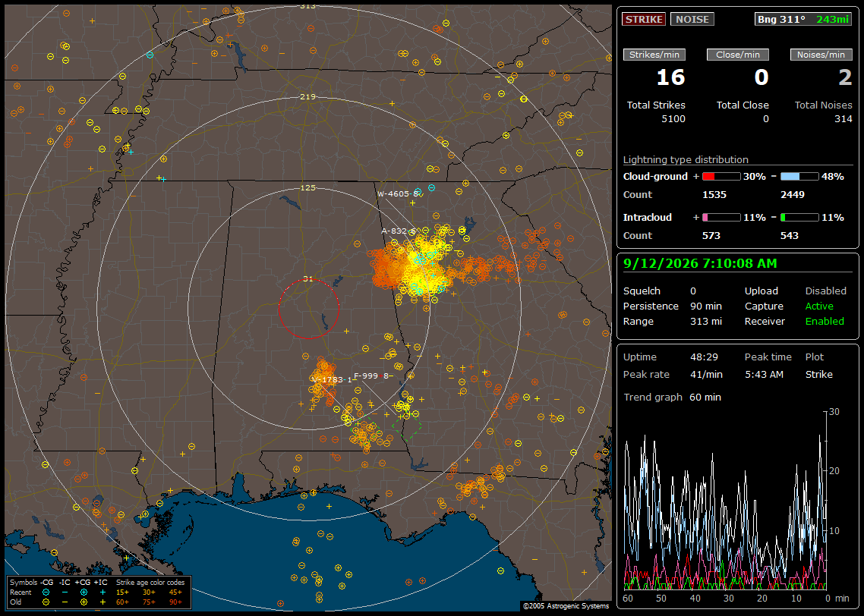Select the Noises/min header box
Screen dimensions: 864x616
[x=821, y=55]
